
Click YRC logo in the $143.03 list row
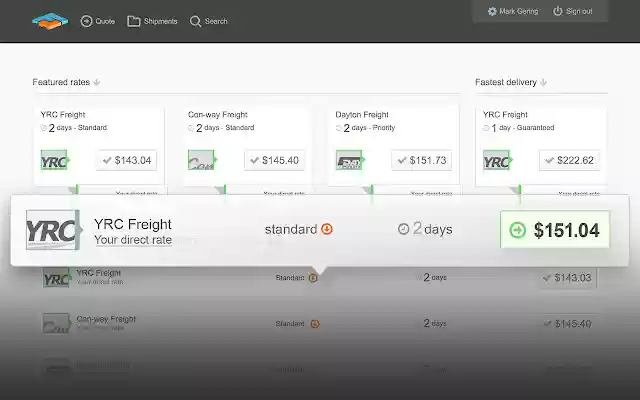point(57,278)
